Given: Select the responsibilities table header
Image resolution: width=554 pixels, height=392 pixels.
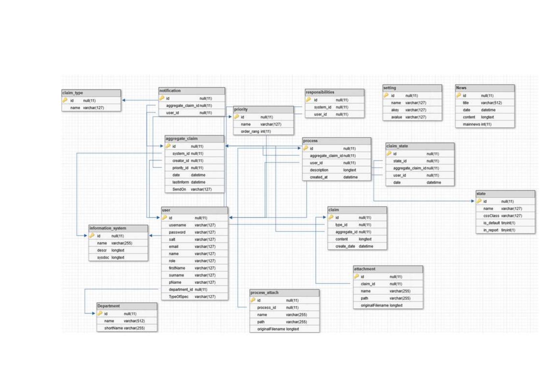Looking at the screenshot, I should [335, 92].
